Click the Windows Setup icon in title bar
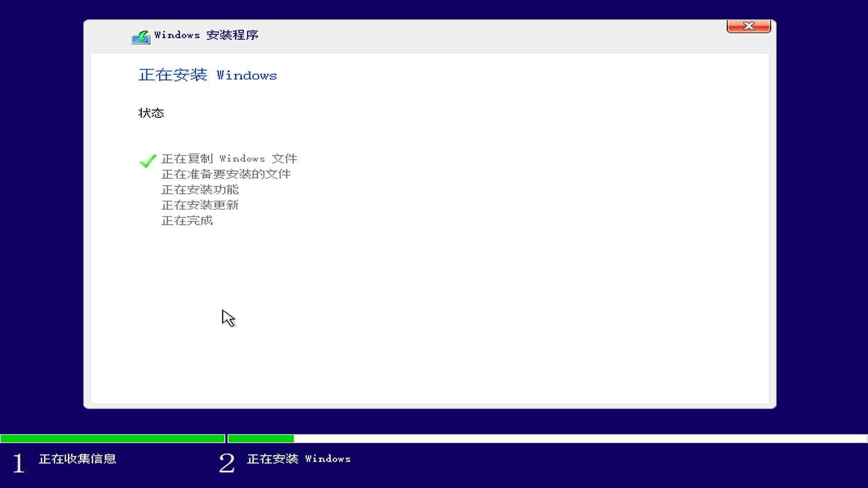 click(x=140, y=36)
